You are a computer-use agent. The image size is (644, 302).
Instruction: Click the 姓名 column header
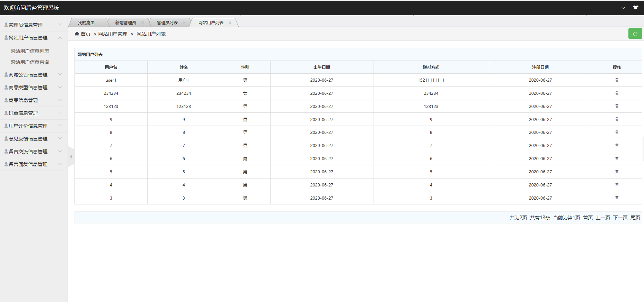click(x=184, y=67)
